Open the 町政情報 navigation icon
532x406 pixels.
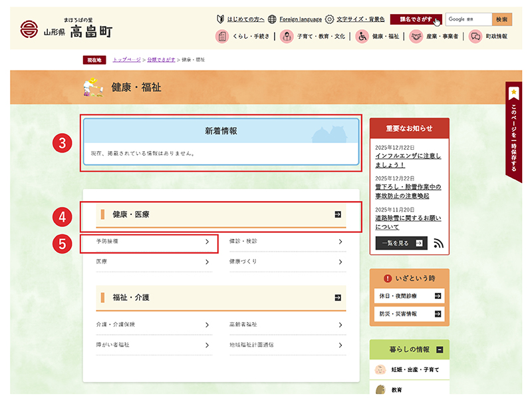(475, 37)
